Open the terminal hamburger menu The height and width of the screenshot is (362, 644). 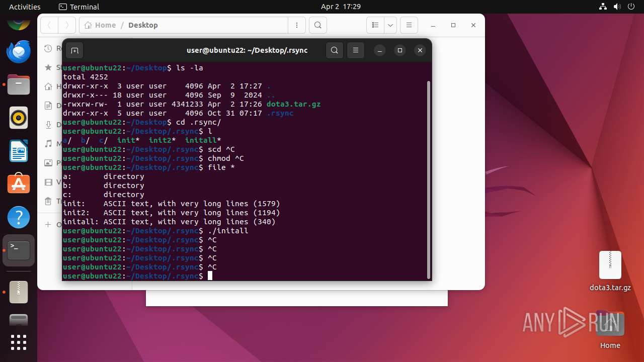[356, 50]
